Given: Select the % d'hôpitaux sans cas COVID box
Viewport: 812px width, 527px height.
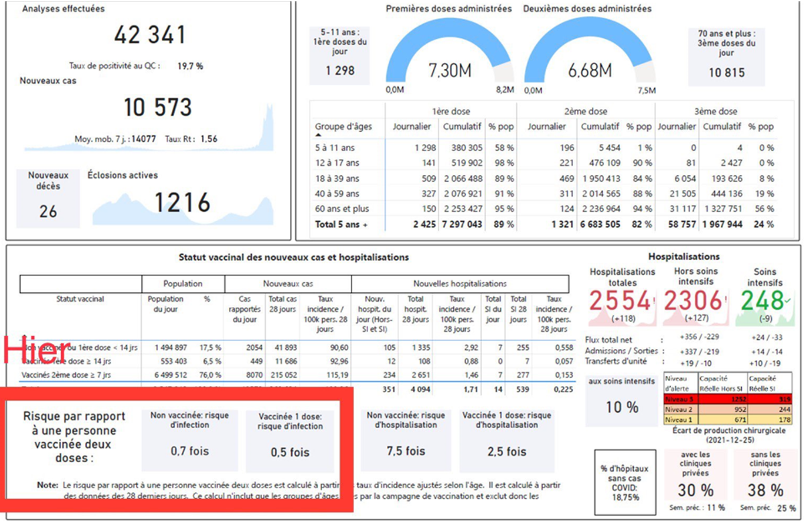Looking at the screenshot, I should (625, 483).
